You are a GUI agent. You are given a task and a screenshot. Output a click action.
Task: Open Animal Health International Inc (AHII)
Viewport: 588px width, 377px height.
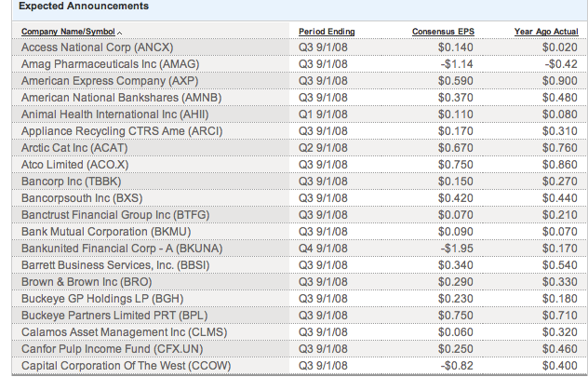(x=115, y=114)
